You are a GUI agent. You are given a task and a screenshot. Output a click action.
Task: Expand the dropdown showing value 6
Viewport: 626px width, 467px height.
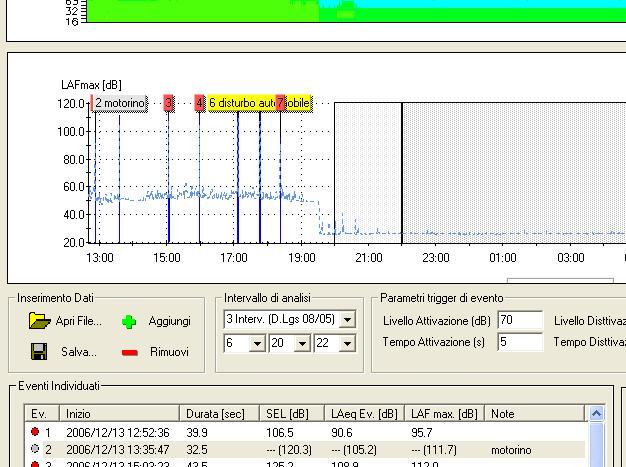point(258,343)
